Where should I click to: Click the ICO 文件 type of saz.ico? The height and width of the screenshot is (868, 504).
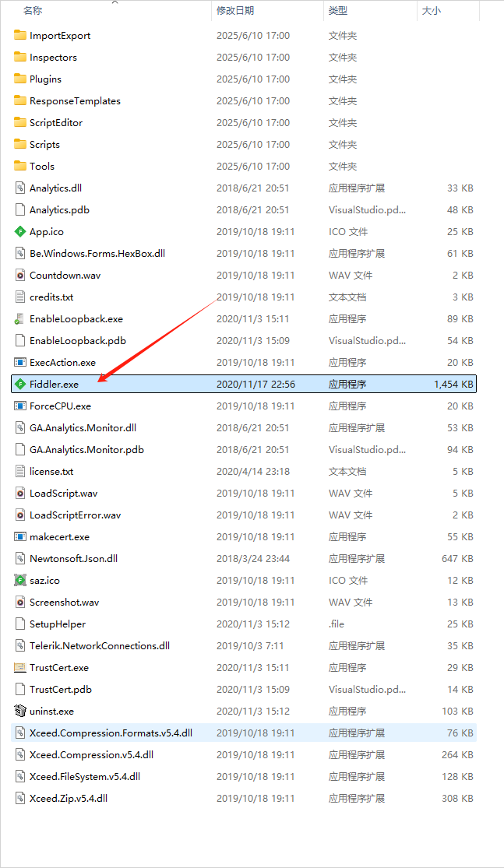pos(348,580)
